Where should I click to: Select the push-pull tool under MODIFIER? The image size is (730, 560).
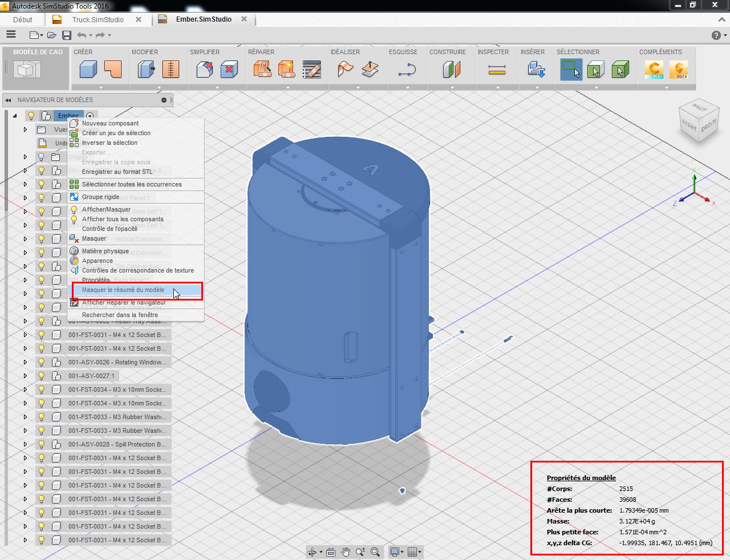[146, 70]
